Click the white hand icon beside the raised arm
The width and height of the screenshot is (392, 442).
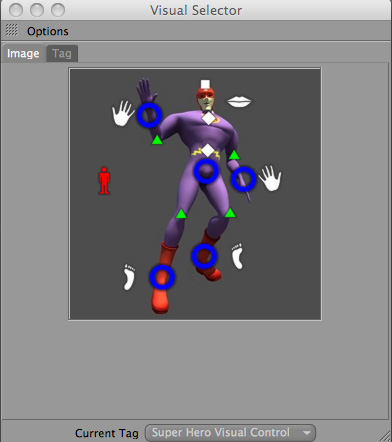click(x=122, y=113)
